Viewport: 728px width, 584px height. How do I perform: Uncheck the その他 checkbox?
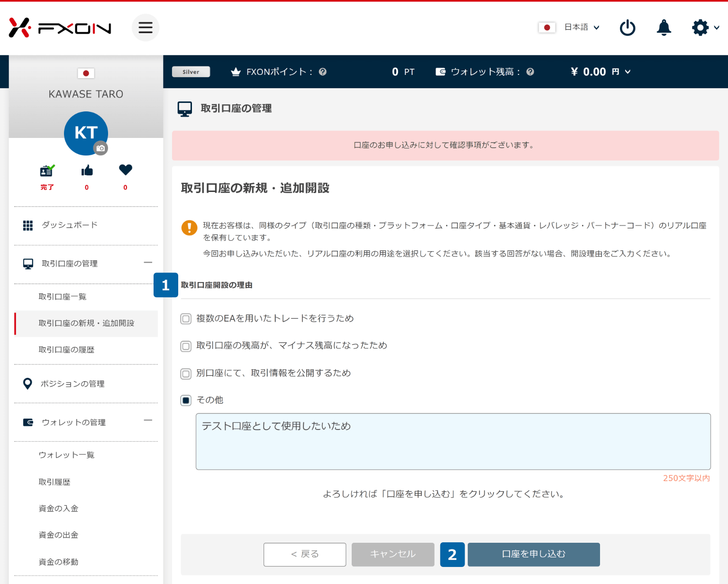[x=186, y=401]
